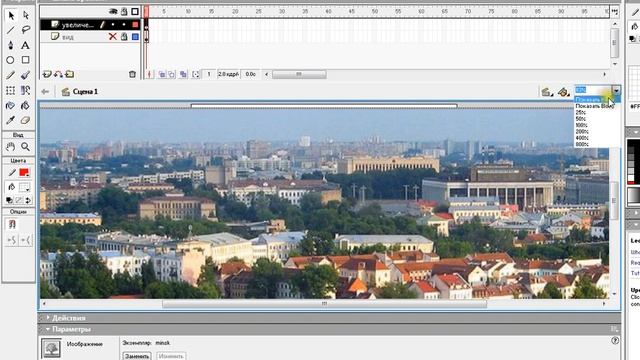
Task: Select the Lasso tool
Action: (x=26, y=30)
